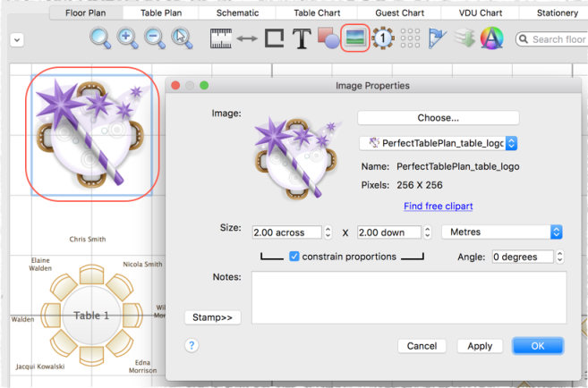Click the search magnifier in Search floor box
Screen dimensions: 588x388
[x=524, y=39]
